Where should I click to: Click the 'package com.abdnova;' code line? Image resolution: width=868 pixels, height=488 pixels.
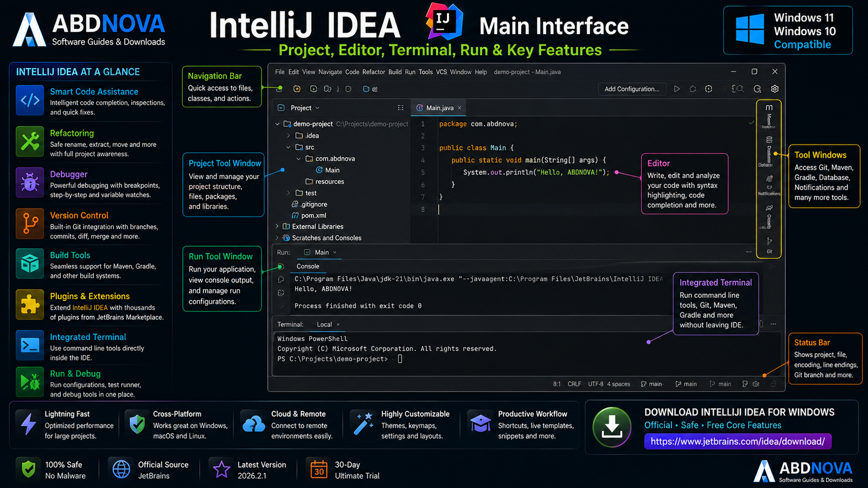pyautogui.click(x=478, y=124)
